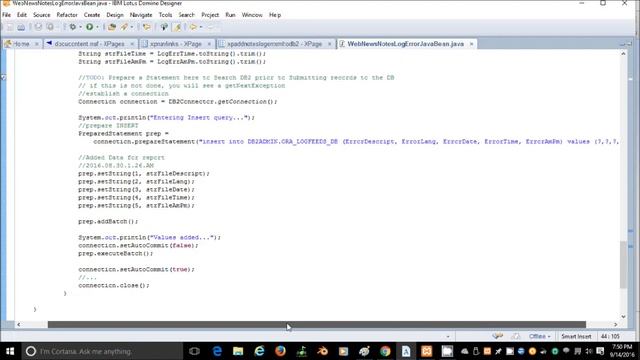Image resolution: width=640 pixels, height=360 pixels.
Task: Open File Explorer from the taskbar
Action: 238,351
